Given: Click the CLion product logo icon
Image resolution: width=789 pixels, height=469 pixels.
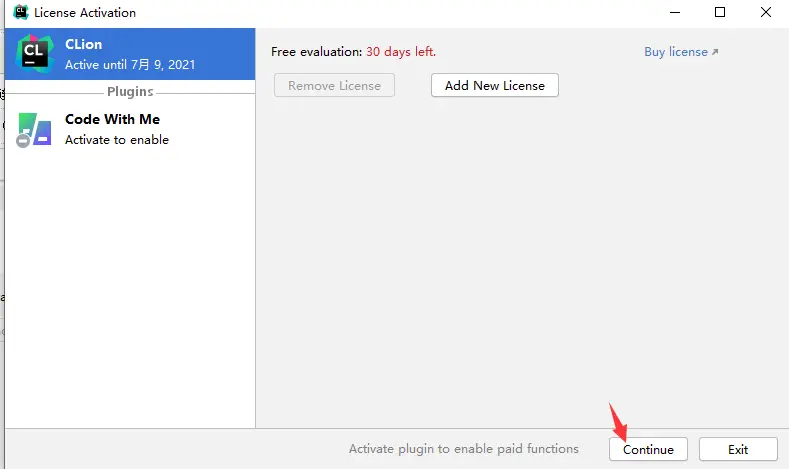Looking at the screenshot, I should (x=34, y=53).
